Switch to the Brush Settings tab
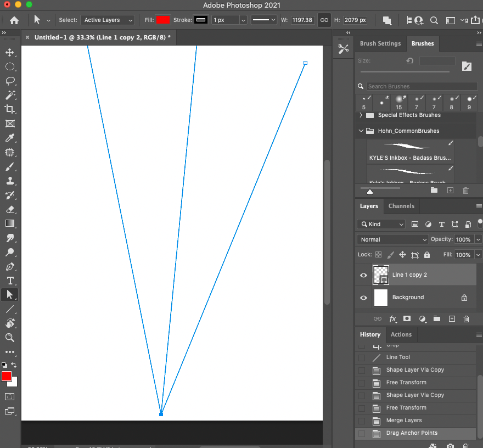This screenshot has height=448, width=483. [380, 43]
